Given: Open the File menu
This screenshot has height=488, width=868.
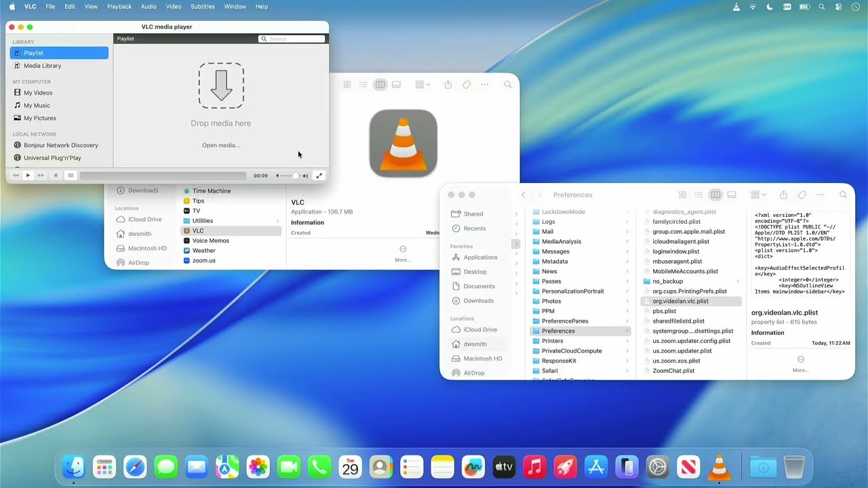Looking at the screenshot, I should point(50,6).
